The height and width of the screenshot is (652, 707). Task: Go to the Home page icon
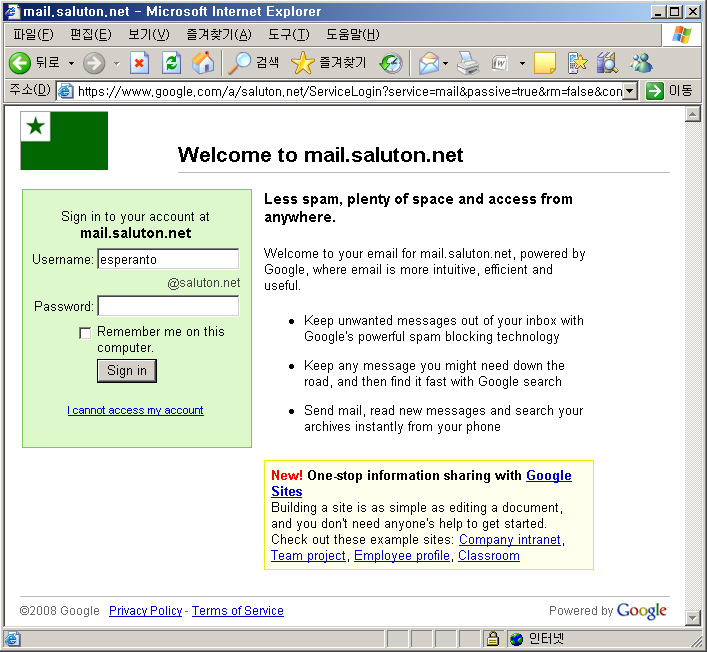(203, 63)
